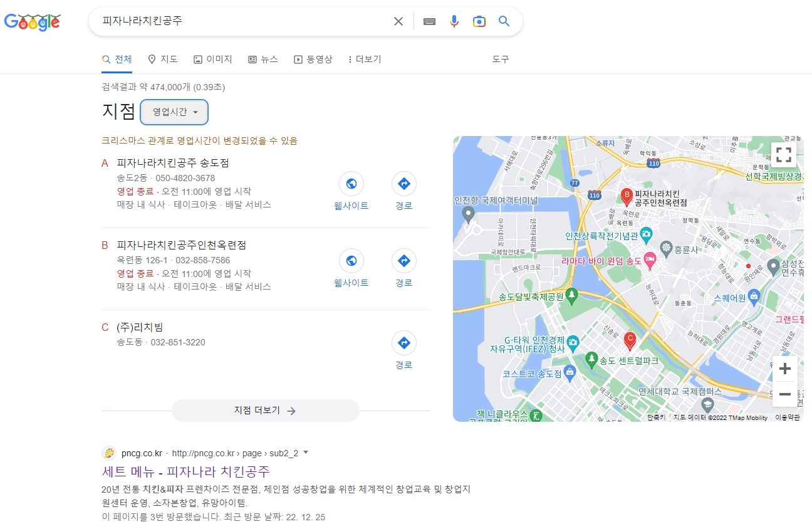Click the Christmas hours notice text
This screenshot has width=812, height=529.
[199, 141]
